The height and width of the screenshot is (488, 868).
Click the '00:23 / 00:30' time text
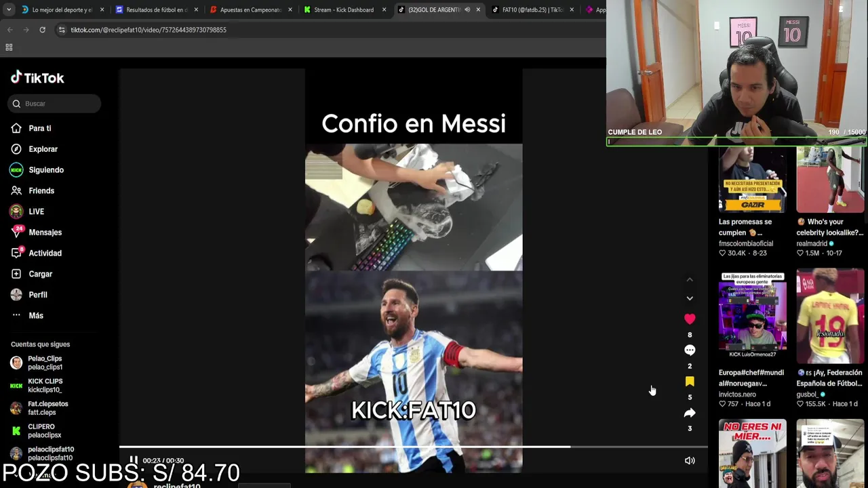pyautogui.click(x=163, y=461)
